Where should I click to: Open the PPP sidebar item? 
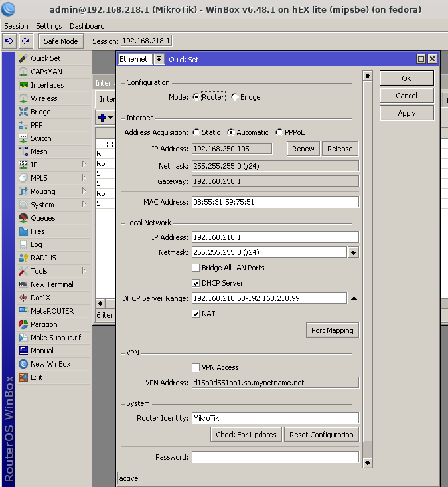(53, 125)
